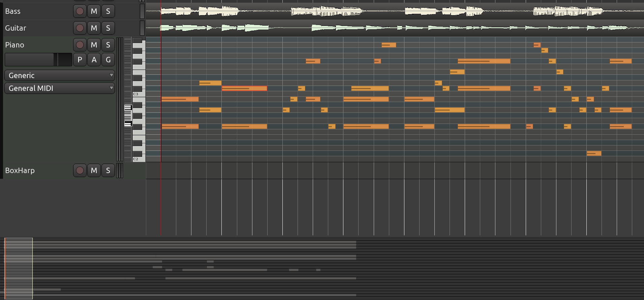Image resolution: width=644 pixels, height=300 pixels.
Task: Open the General MIDI patch dropdown
Action: click(60, 88)
